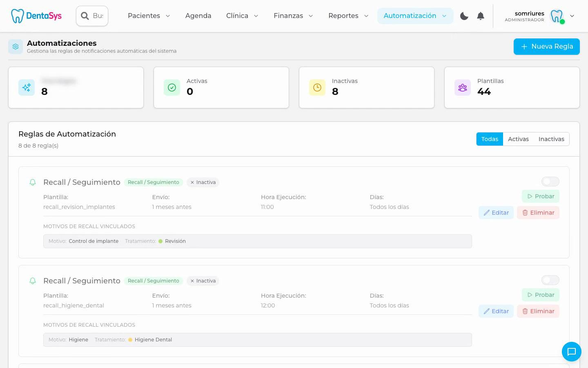
Task: Click the green tag on implantes rule
Action: (154, 182)
